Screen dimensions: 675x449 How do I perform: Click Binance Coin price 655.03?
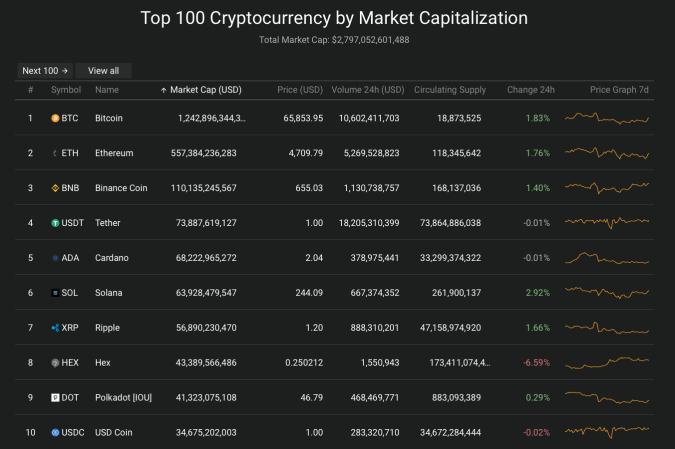(x=309, y=188)
